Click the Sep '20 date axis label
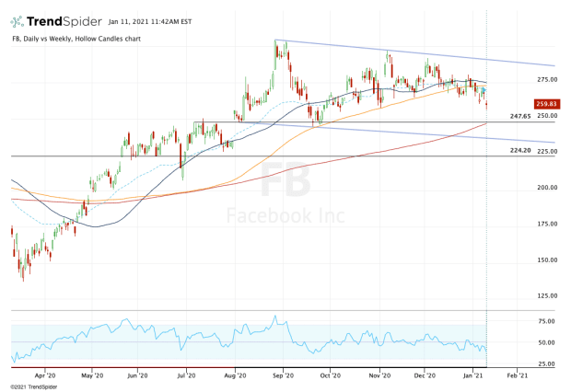Image resolution: width=571 pixels, height=392 pixels. click(283, 375)
